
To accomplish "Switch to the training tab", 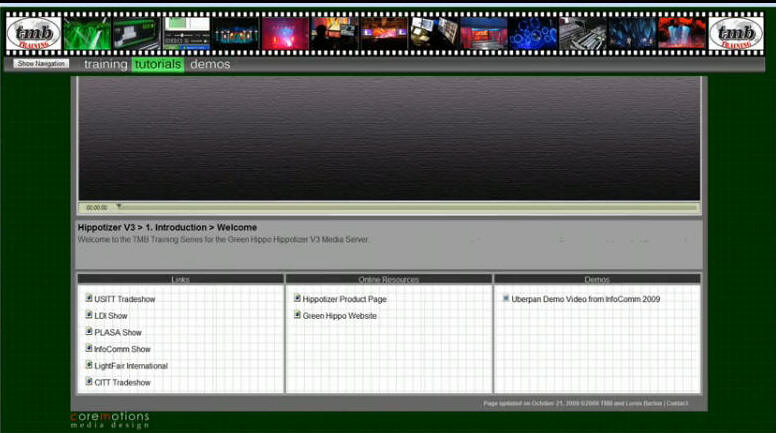I will (x=105, y=64).
